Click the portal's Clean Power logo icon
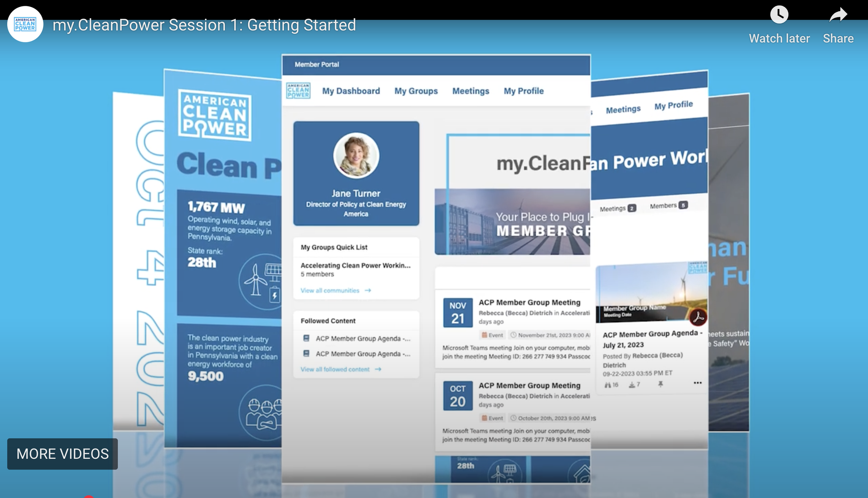868x498 pixels. [x=298, y=91]
